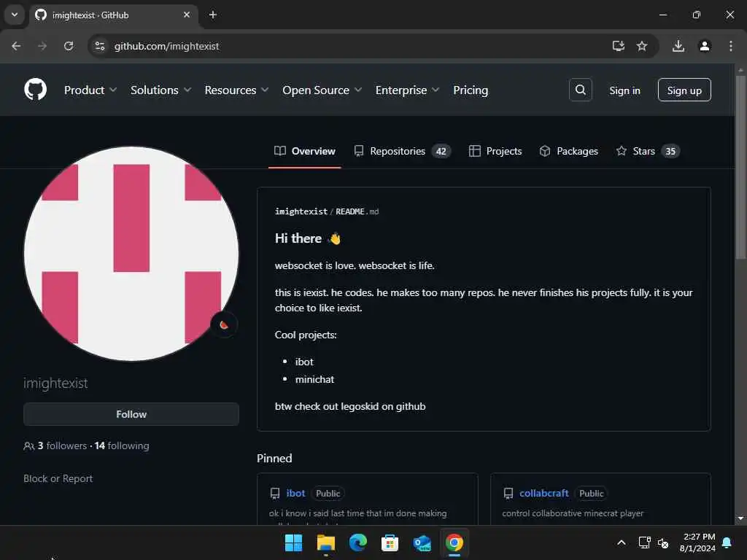
Task: Click the 'minichat' list item text
Action: pos(314,379)
